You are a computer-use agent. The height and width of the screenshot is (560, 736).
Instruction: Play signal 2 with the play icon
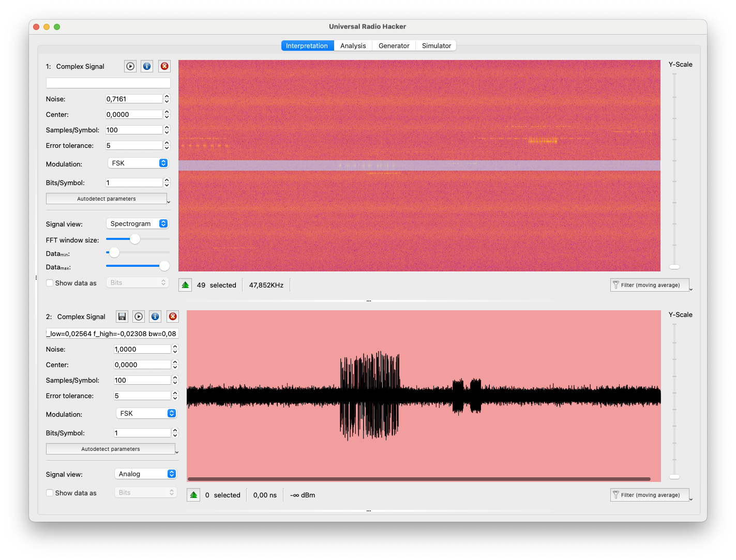tap(139, 316)
